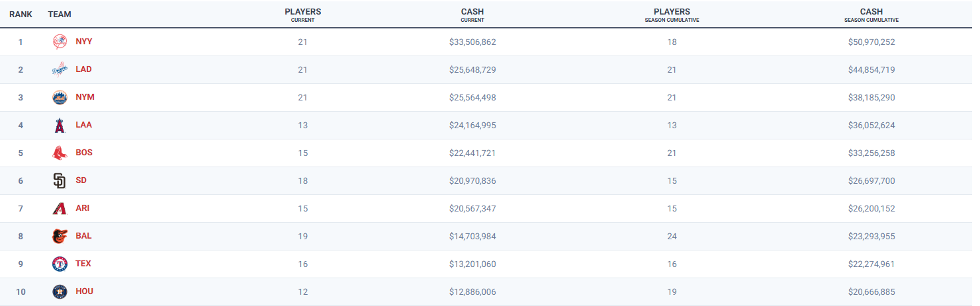Image resolution: width=980 pixels, height=306 pixels.
Task: Click the Red Sox team logo
Action: [60, 153]
